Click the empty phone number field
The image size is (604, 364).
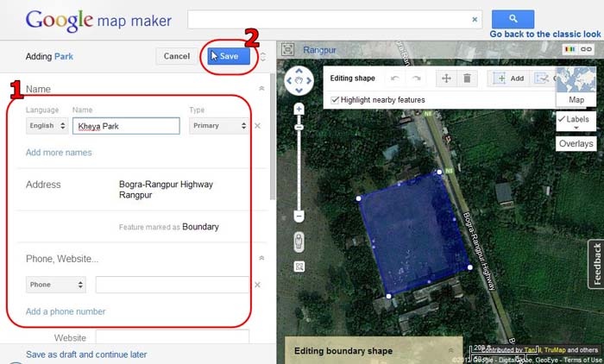[173, 285]
